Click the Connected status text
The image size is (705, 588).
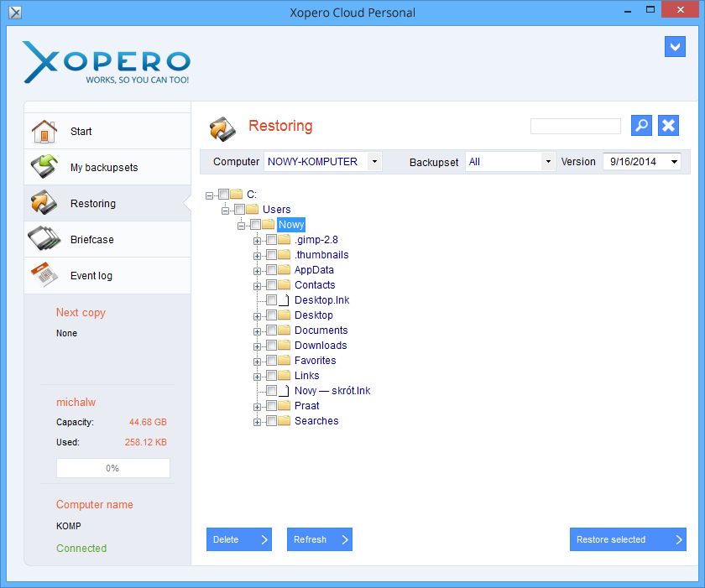point(81,548)
